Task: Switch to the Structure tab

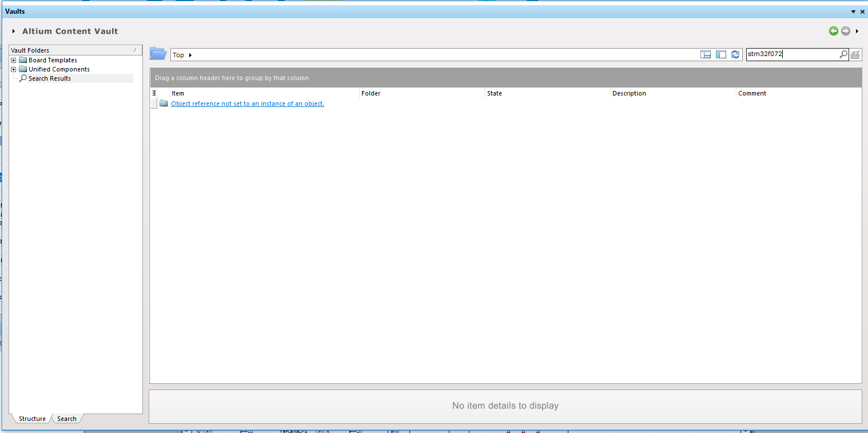Action: click(x=32, y=419)
